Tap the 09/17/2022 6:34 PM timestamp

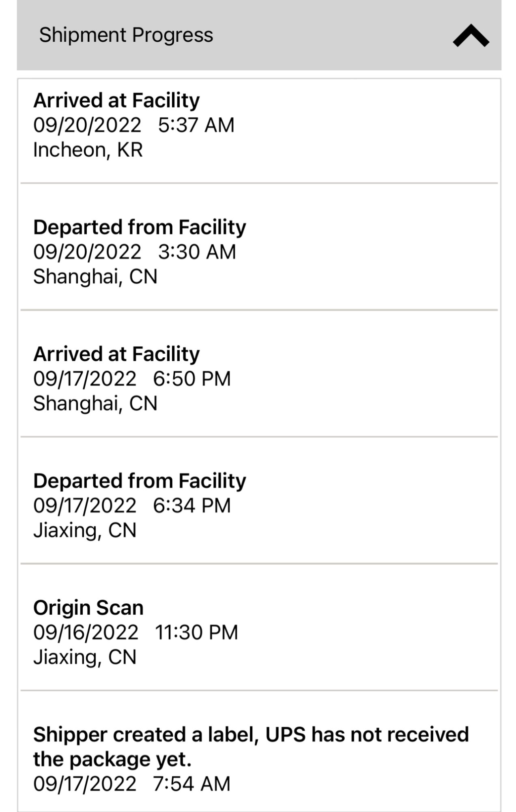coord(132,505)
